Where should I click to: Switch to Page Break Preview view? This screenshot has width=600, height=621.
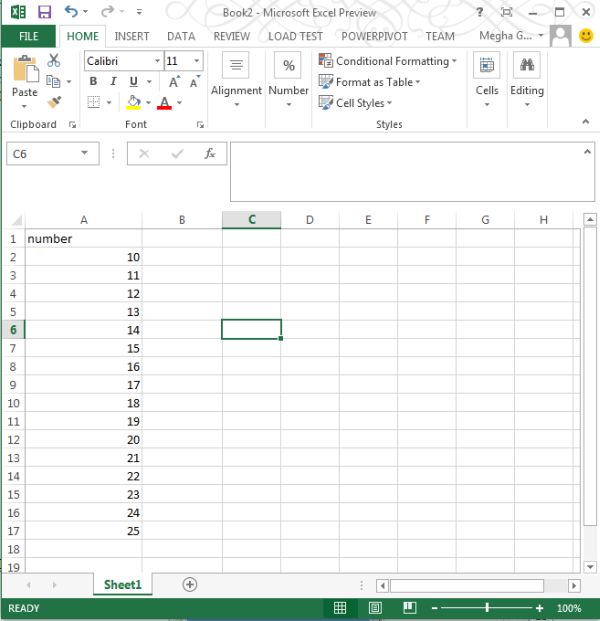(410, 608)
